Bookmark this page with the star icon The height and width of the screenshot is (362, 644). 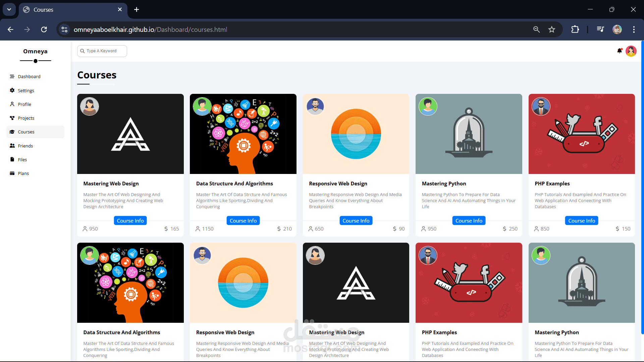pyautogui.click(x=552, y=29)
